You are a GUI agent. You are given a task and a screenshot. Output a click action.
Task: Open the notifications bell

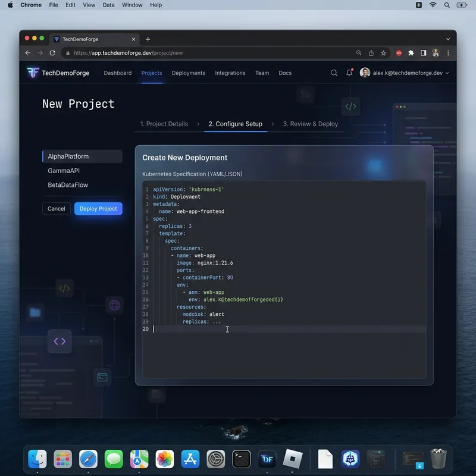coord(349,73)
